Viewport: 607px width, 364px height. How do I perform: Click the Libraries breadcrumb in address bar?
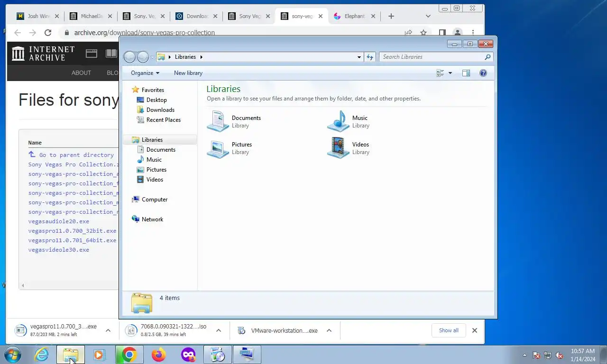(185, 57)
